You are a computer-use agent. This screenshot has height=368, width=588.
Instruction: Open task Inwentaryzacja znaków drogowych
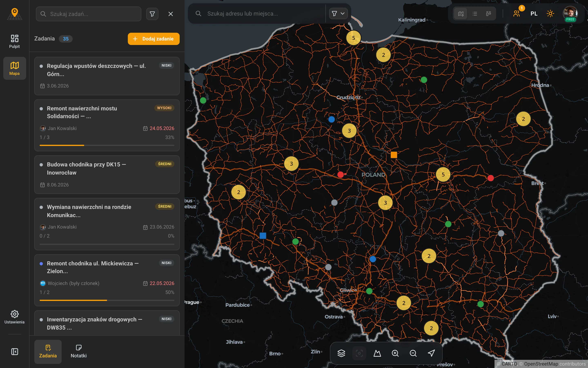click(107, 323)
